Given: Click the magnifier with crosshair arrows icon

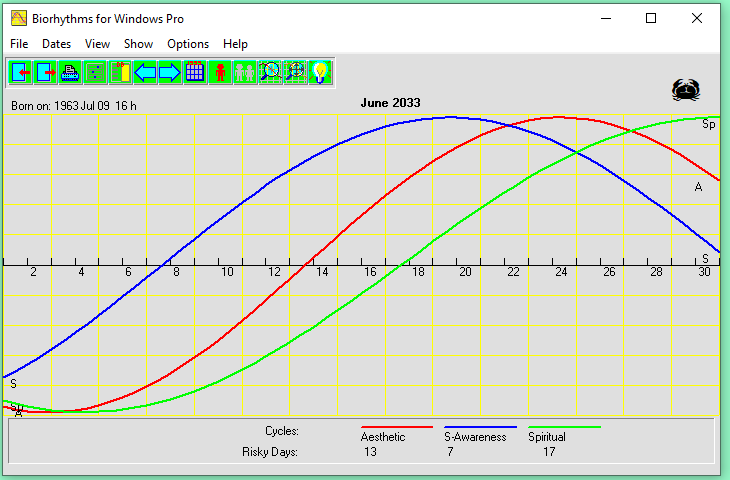Looking at the screenshot, I should click(x=296, y=72).
